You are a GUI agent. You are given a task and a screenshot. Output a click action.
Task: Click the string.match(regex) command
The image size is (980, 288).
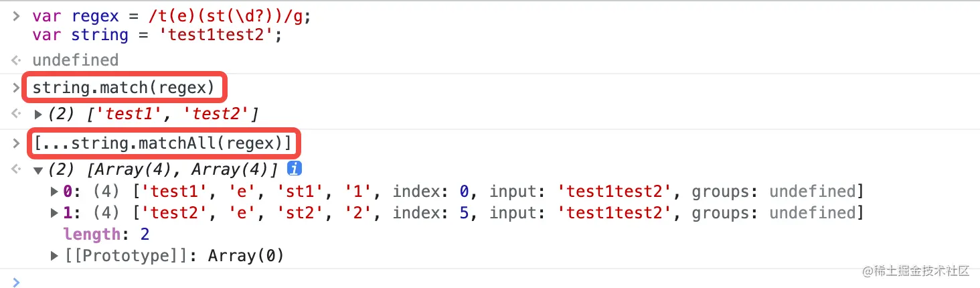(x=123, y=87)
